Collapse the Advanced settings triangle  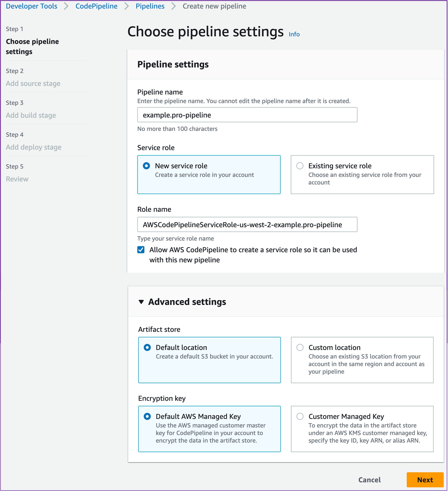[x=141, y=302]
